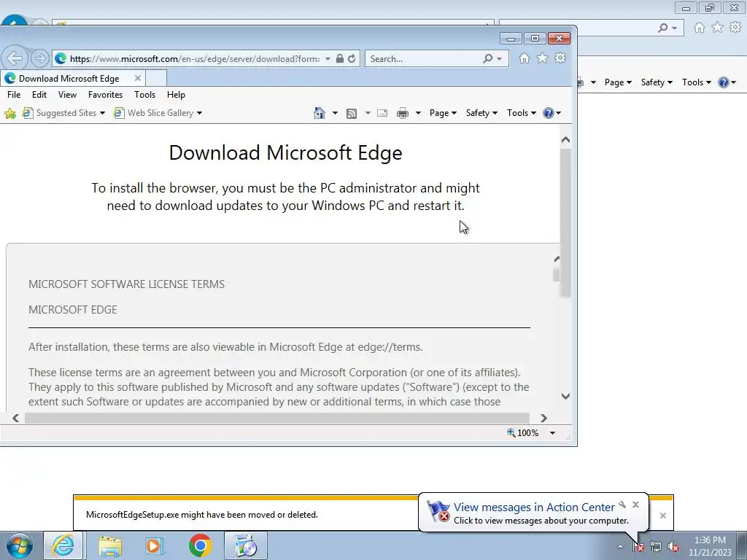This screenshot has width=747, height=560.
Task: Expand the address bar dropdown arrow
Action: coord(328,58)
